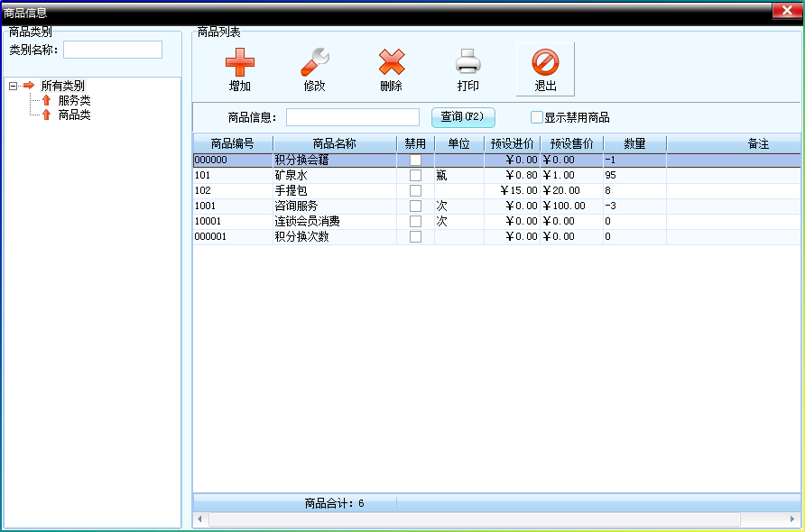Click scrollbar right arrow at bottom
The image size is (805, 532).
pos(792,519)
